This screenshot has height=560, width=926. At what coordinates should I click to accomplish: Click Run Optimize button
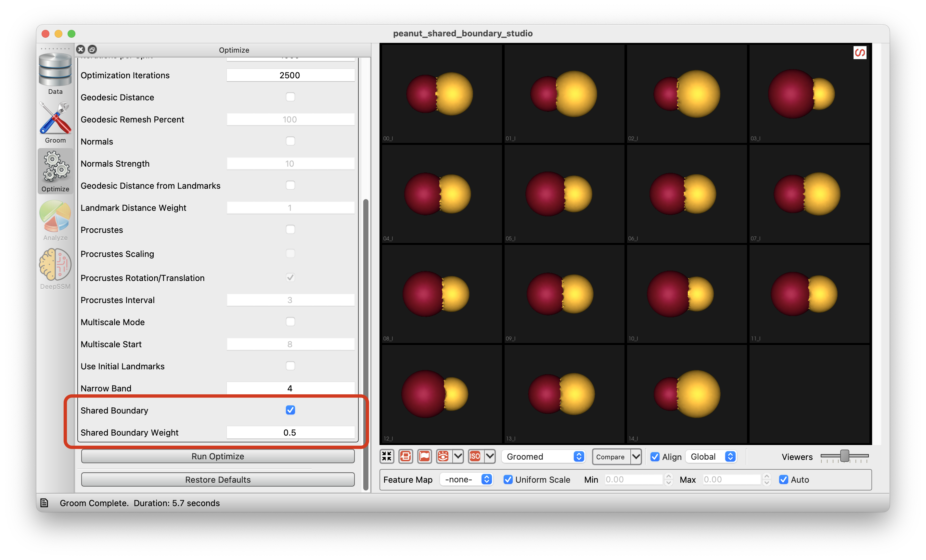[x=217, y=455]
